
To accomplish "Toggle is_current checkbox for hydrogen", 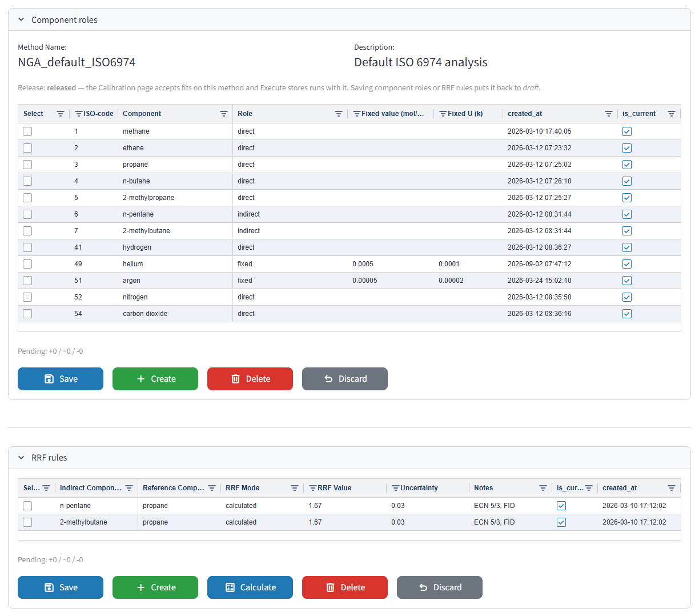I will [x=627, y=247].
